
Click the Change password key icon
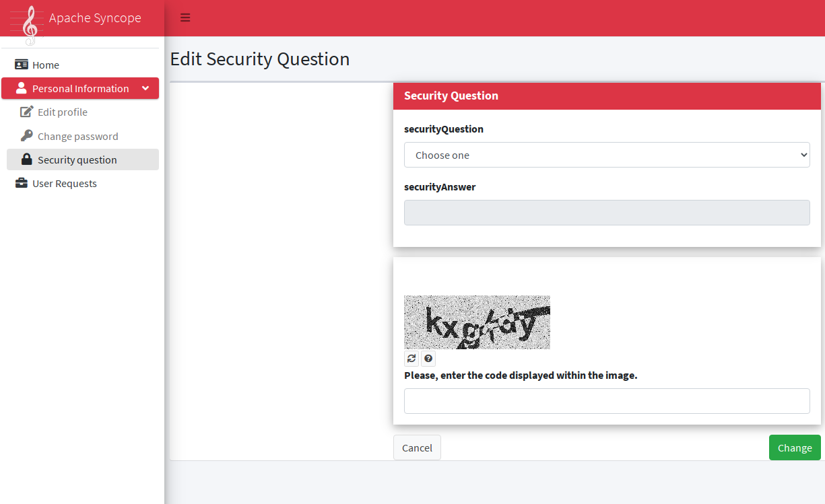click(x=27, y=136)
